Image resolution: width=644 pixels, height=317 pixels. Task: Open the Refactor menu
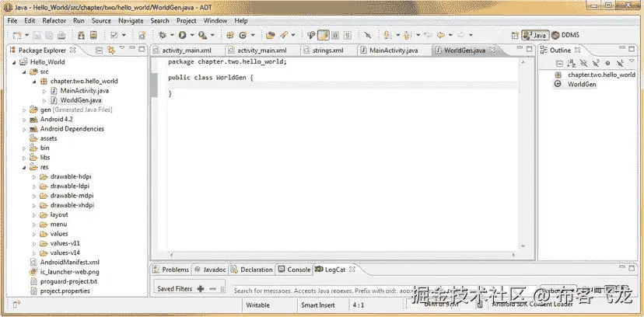(x=54, y=20)
